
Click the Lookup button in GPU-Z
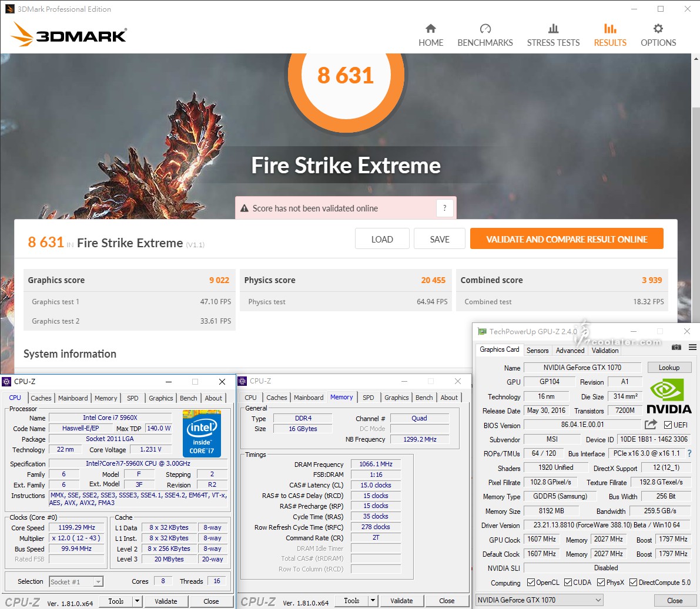click(669, 367)
